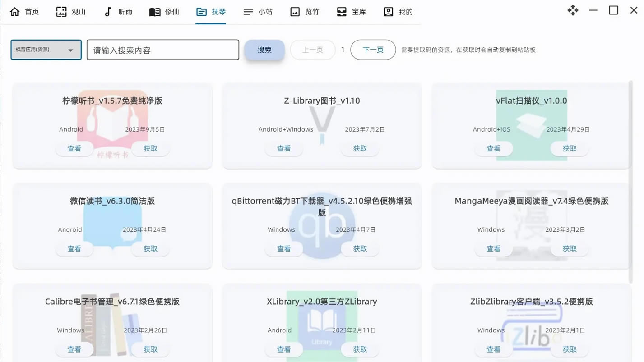Switch to the 听雨 tab label
644x362 pixels.
coord(125,12)
